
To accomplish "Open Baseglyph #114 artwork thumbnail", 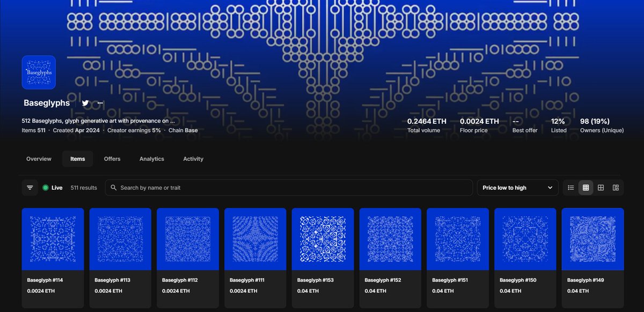I will 53,239.
